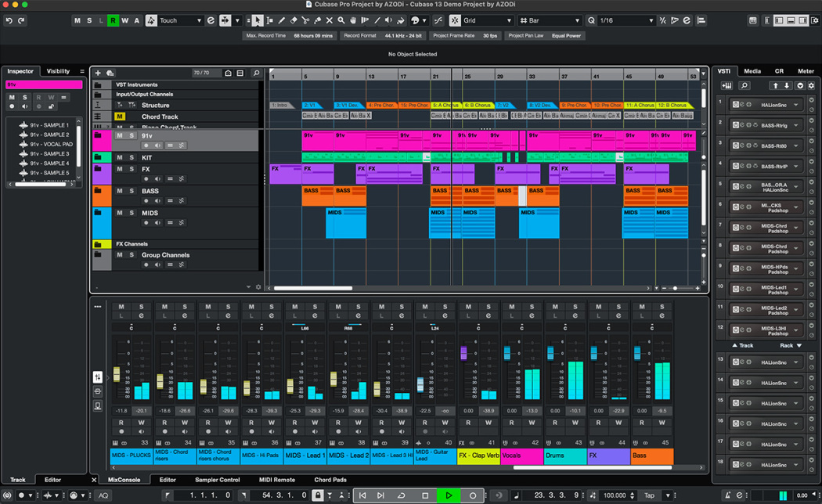Mute the 91v track in the track list
Screen dimensions: 822x504
pyautogui.click(x=119, y=136)
